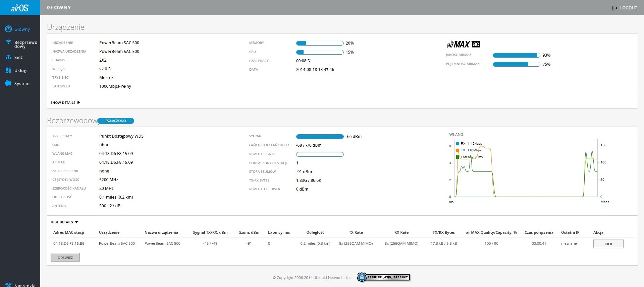
Task: Click the WLAN0 MAC value 04:18:D6:F8:15:09
Action: (x=116, y=154)
